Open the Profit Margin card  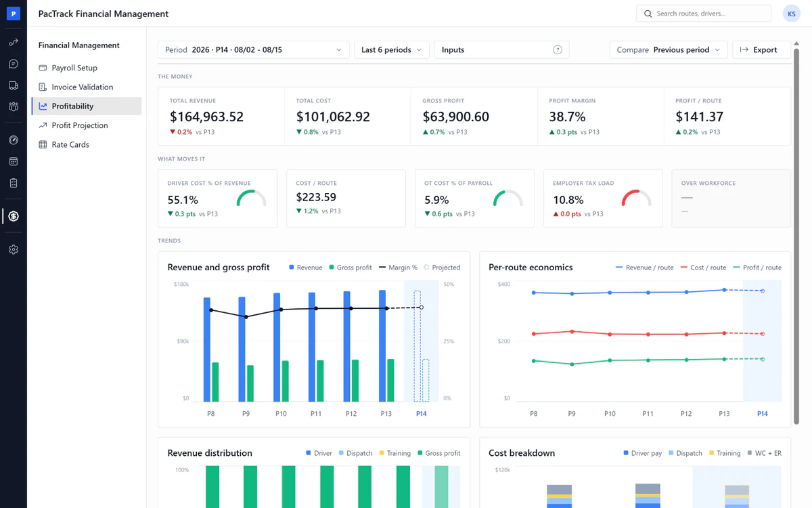601,116
